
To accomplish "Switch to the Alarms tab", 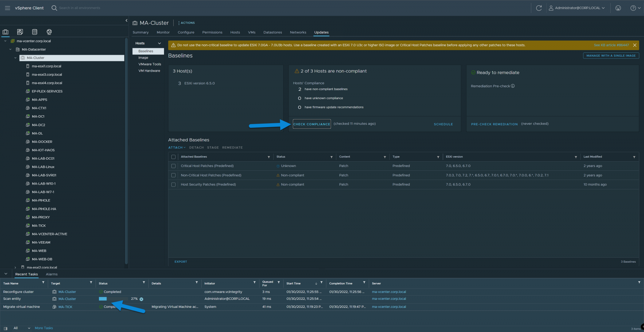I will click(52, 274).
